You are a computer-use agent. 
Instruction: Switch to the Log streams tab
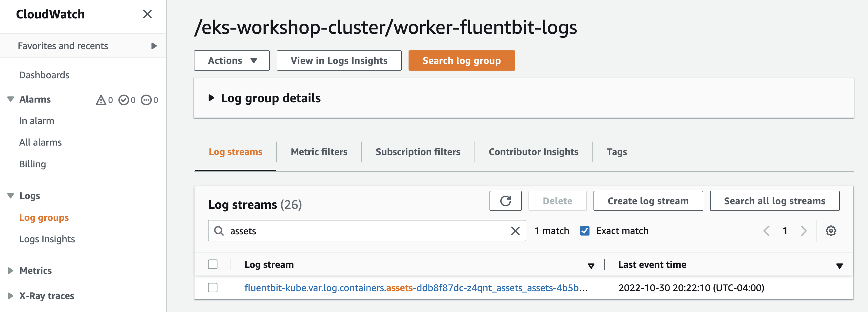point(235,152)
